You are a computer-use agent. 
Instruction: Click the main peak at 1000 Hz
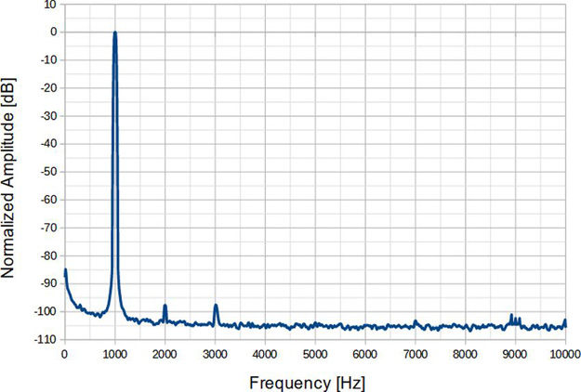pyautogui.click(x=114, y=33)
